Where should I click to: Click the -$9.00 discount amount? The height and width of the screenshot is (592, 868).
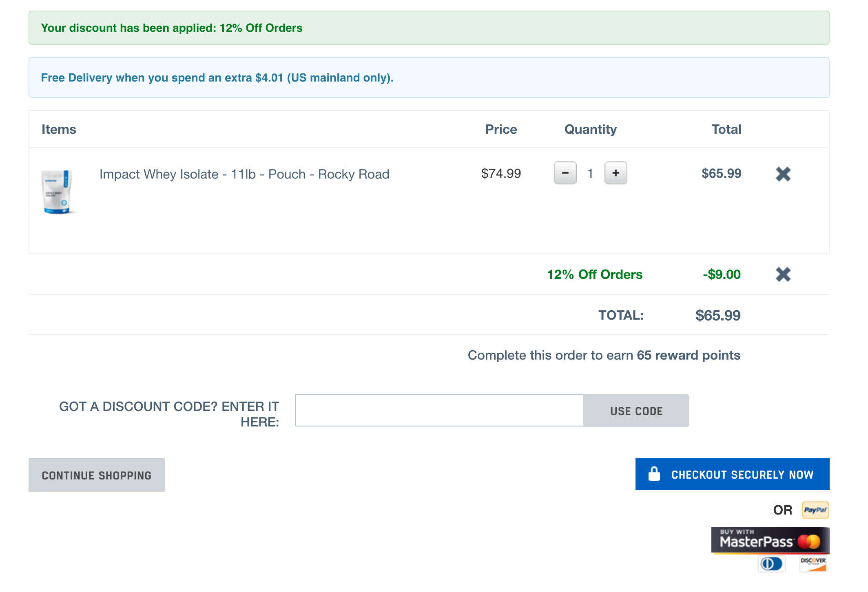[722, 274]
